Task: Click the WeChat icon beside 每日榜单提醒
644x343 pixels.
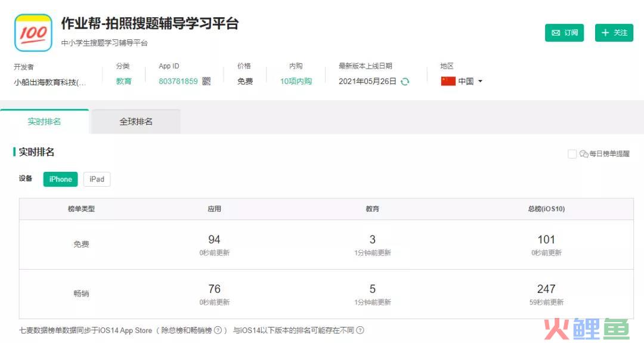Action: coord(584,154)
